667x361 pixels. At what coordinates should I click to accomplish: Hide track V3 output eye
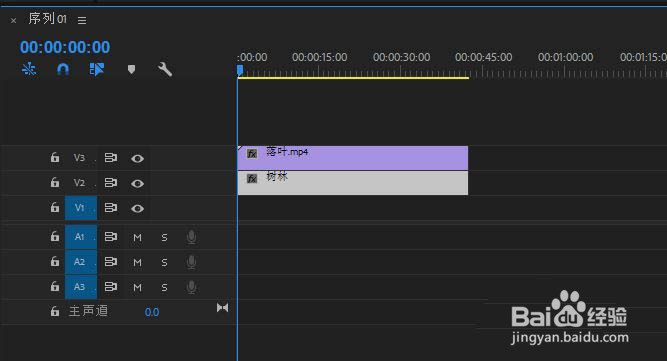137,159
